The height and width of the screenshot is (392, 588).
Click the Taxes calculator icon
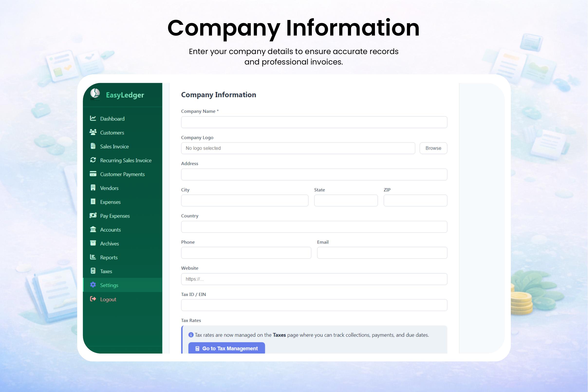point(93,271)
